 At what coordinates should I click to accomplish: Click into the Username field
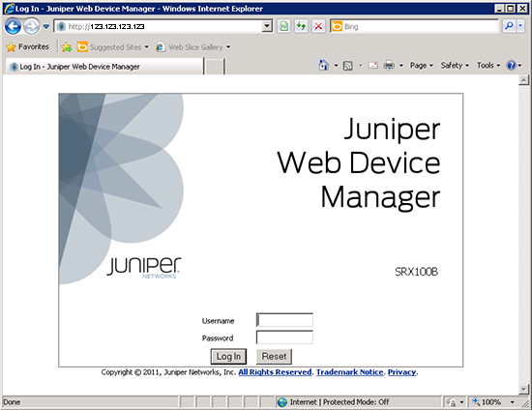[x=284, y=320]
